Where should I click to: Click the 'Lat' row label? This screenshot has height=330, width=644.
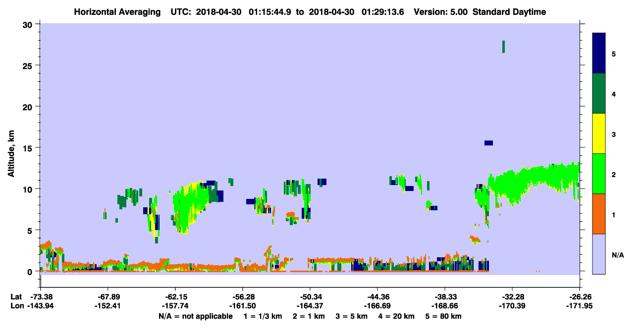point(16,296)
